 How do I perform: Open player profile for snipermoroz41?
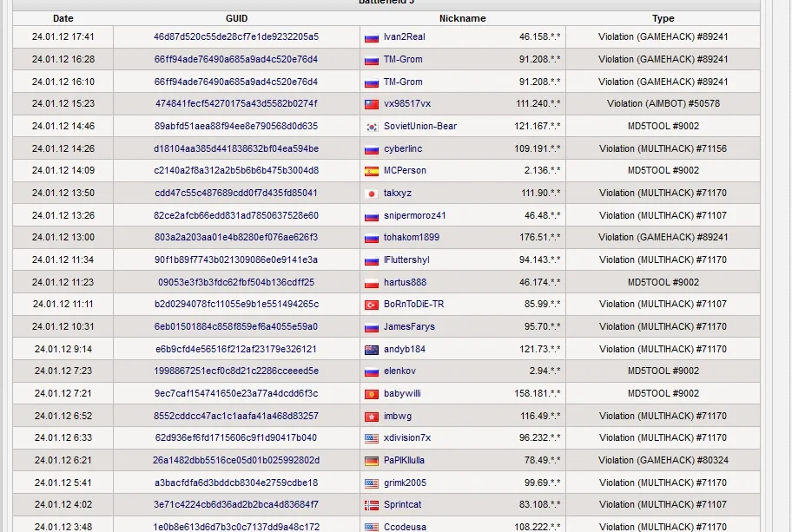[x=414, y=215]
